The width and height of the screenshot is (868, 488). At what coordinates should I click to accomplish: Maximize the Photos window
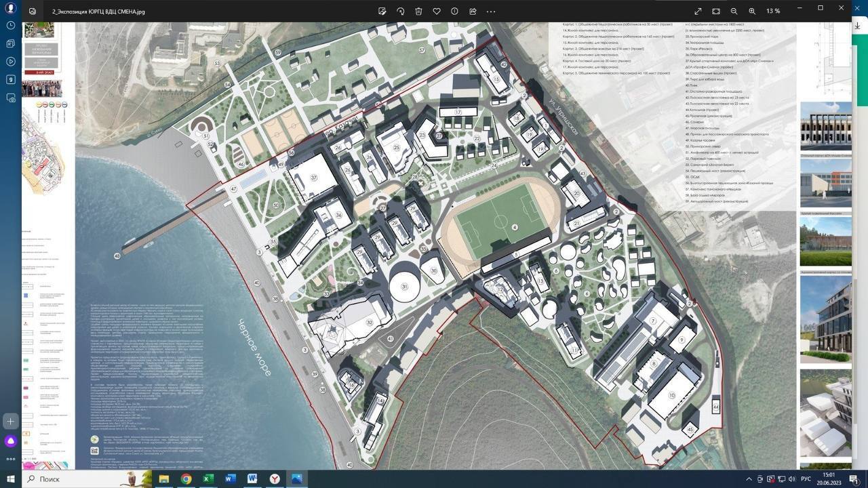click(821, 7)
